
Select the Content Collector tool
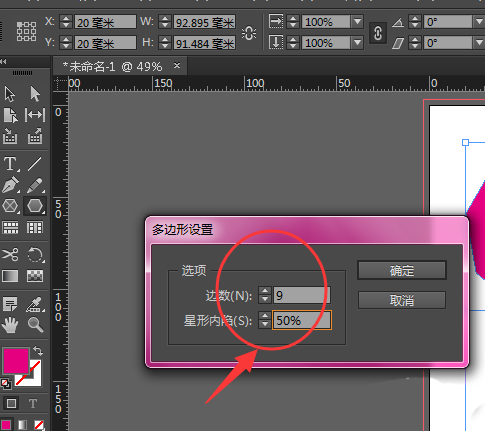click(10, 136)
